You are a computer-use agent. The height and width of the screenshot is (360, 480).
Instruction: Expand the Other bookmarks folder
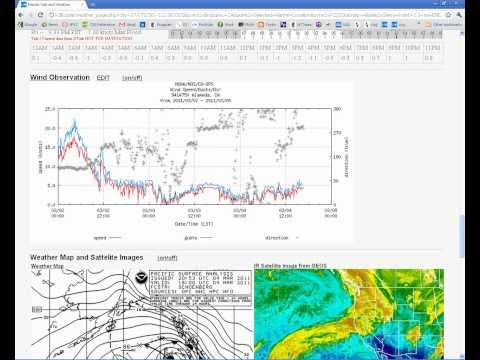click(x=443, y=25)
